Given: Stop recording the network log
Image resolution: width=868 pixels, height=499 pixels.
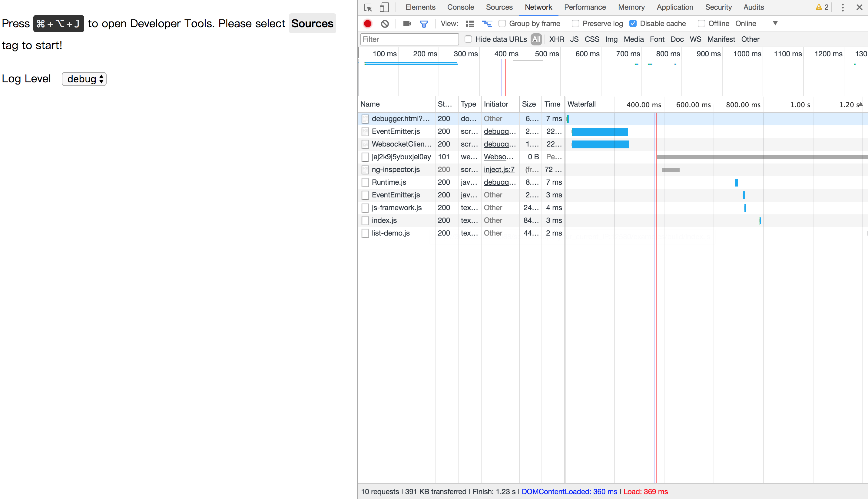Looking at the screenshot, I should pyautogui.click(x=367, y=24).
